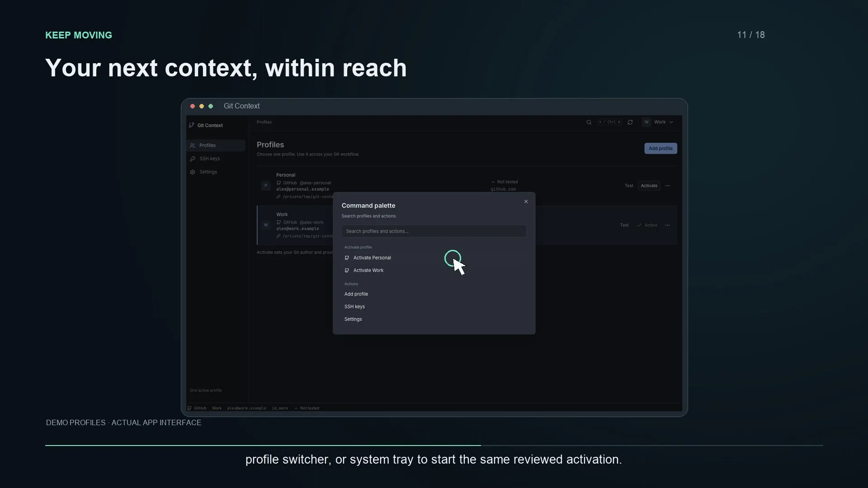Click id_work in the status bar
868x488 pixels.
(x=280, y=408)
